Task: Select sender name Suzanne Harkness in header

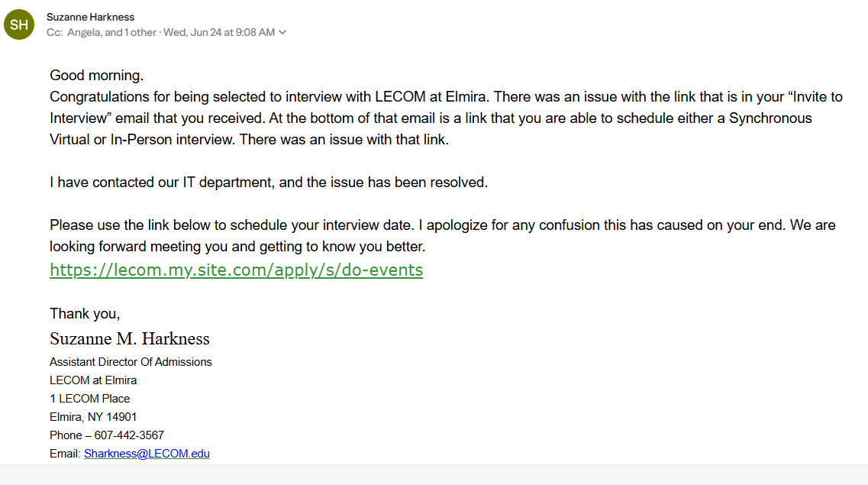Action: 90,17
